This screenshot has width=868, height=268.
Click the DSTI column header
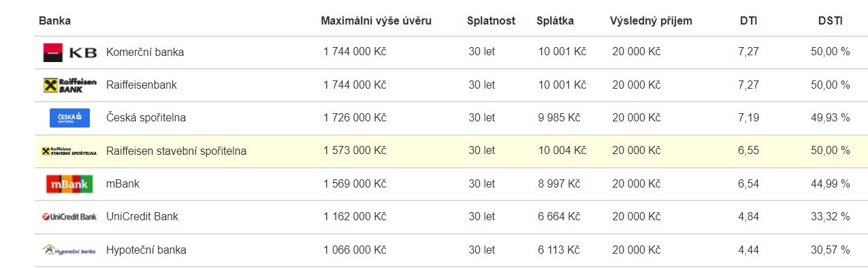click(x=831, y=20)
